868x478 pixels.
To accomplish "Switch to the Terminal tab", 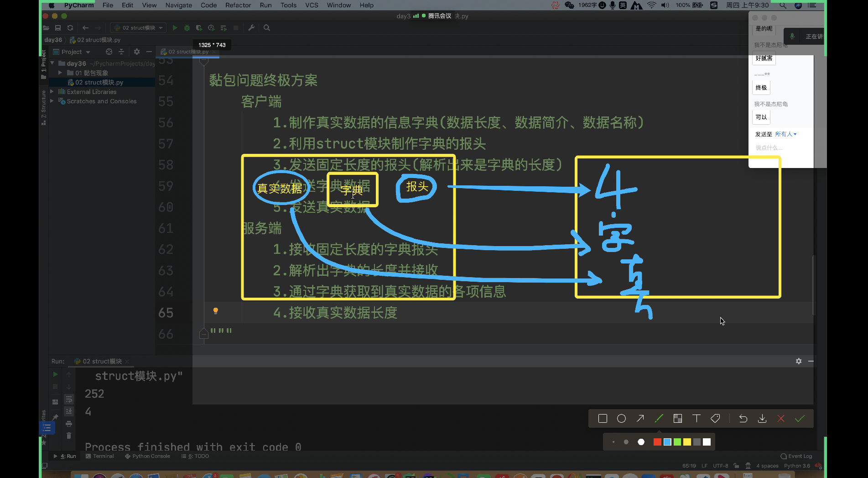I will [99, 456].
